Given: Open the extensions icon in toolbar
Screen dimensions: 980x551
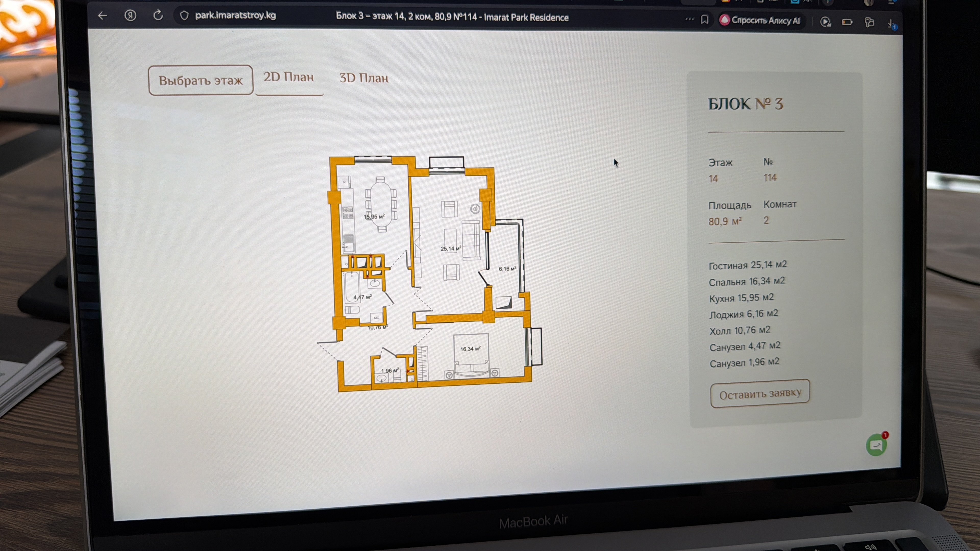Looking at the screenshot, I should tap(869, 22).
